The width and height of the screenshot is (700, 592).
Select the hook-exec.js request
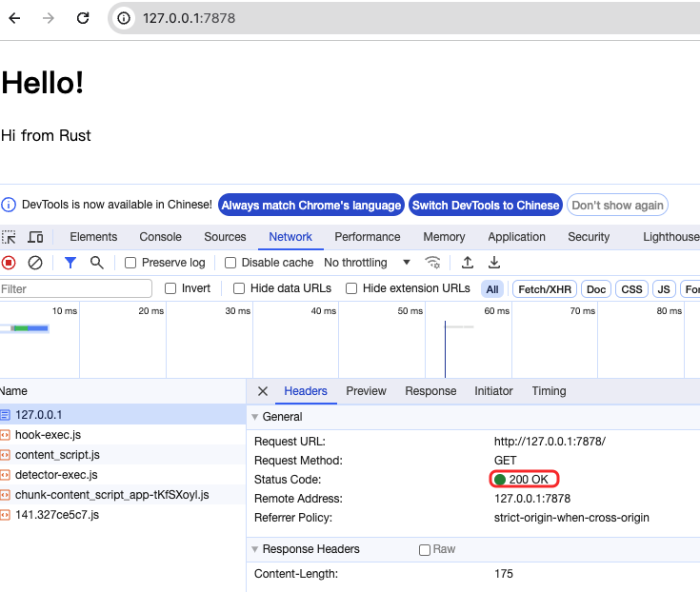click(x=123, y=435)
